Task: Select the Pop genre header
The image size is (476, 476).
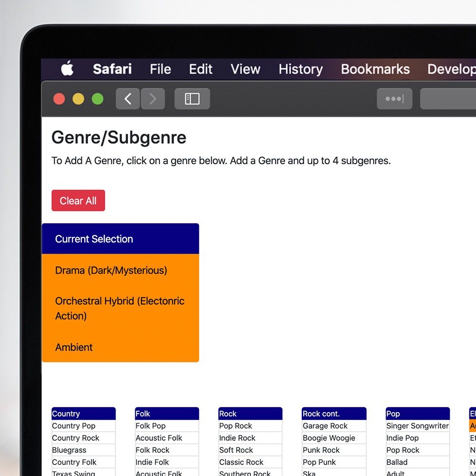Action: (418, 414)
